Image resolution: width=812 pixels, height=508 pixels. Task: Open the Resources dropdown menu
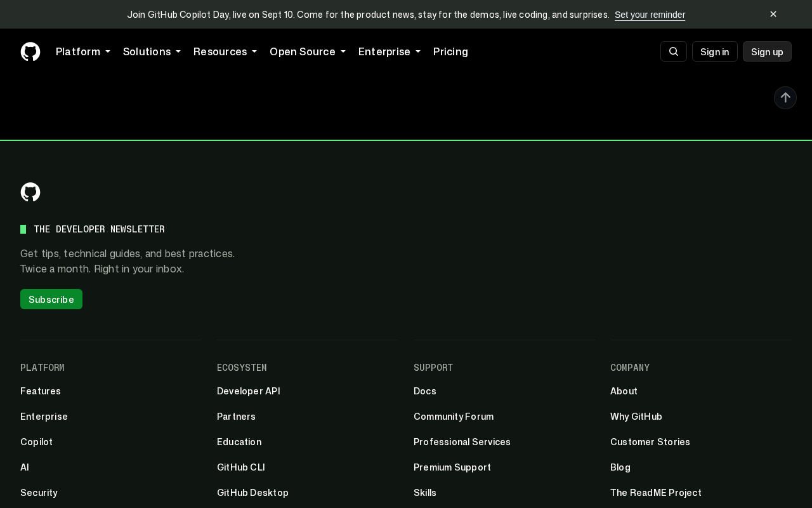225,51
